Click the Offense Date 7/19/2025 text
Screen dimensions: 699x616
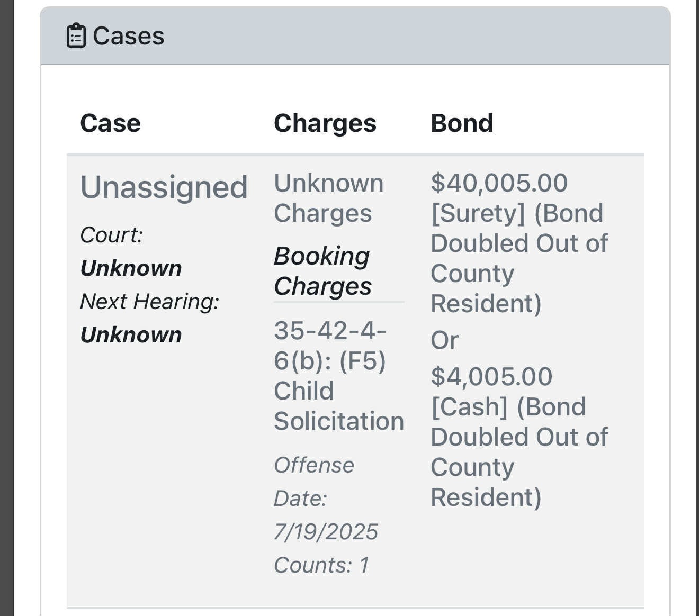(326, 499)
